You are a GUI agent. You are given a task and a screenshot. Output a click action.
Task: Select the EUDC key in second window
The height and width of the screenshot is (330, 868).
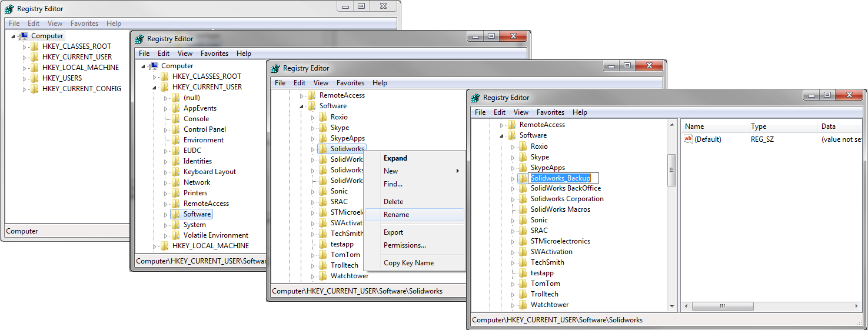[192, 151]
